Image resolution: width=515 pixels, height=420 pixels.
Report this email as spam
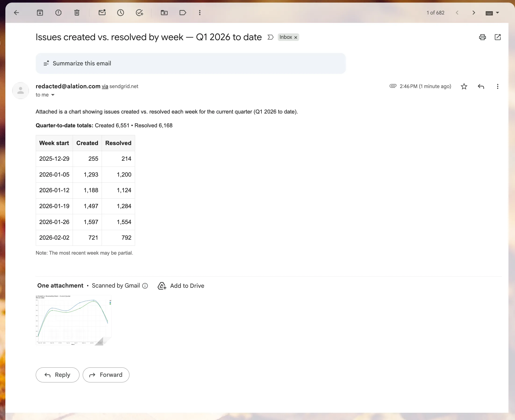58,13
